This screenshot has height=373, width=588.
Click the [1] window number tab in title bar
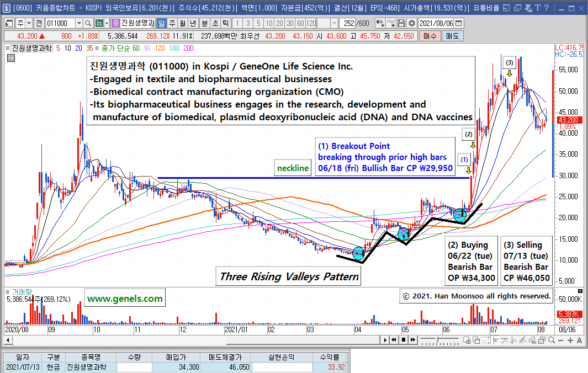coord(7,8)
